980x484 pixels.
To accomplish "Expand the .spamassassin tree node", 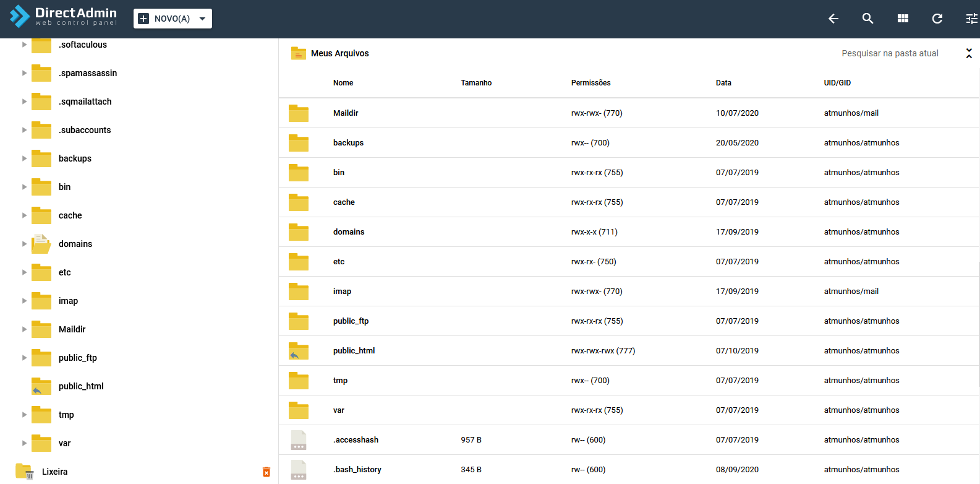I will point(24,73).
